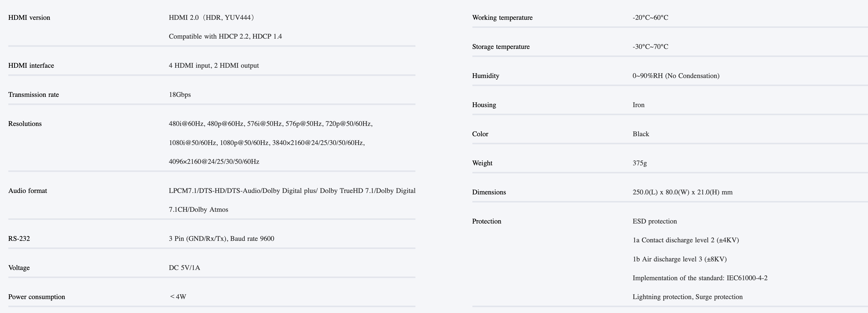Click the 4 HDMI input, 2 HDMI output value
Viewport: 868px width, 313px height.
[214, 65]
